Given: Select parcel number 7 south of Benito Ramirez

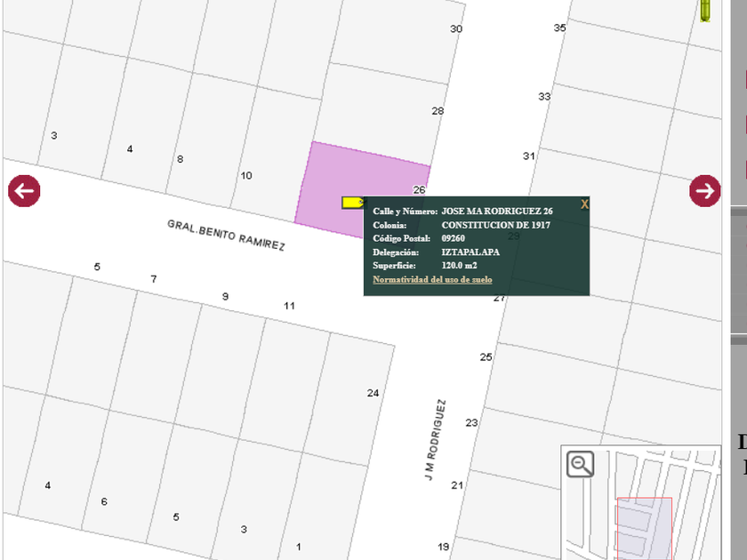Looking at the screenshot, I should coord(153,279).
